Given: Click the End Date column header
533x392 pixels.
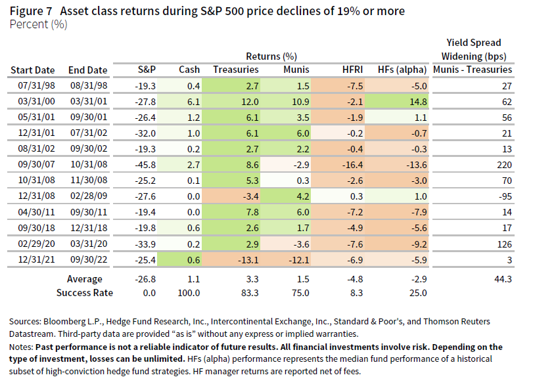Looking at the screenshot, I should pyautogui.click(x=87, y=70).
